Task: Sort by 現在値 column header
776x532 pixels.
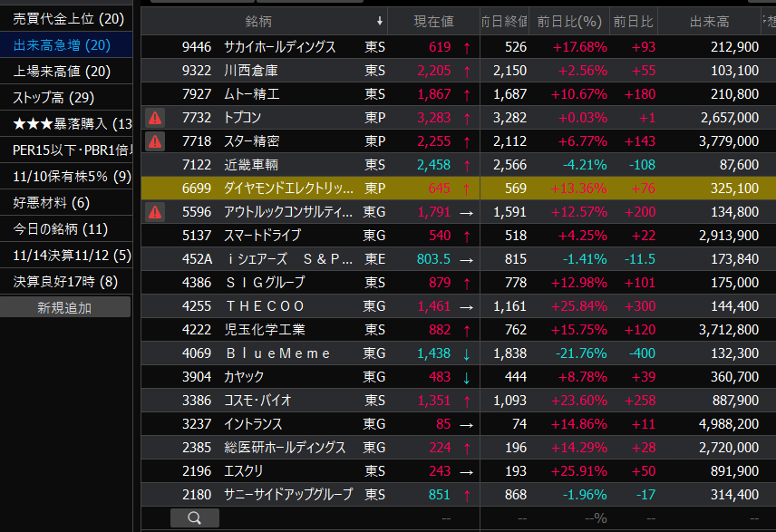Action: pyautogui.click(x=433, y=21)
